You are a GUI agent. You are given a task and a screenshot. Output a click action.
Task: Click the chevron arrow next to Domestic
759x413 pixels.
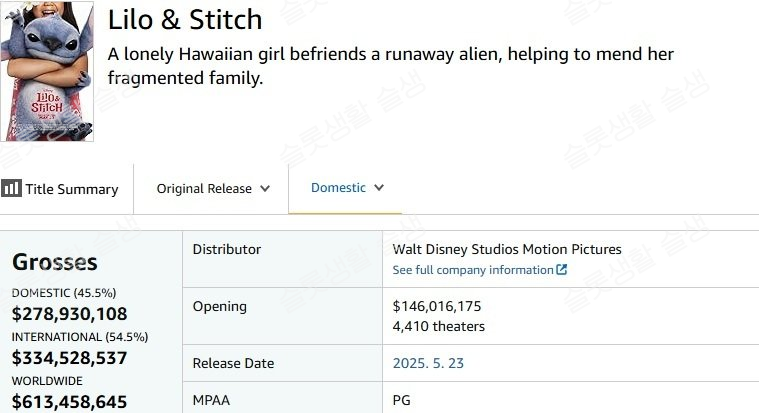coord(379,187)
